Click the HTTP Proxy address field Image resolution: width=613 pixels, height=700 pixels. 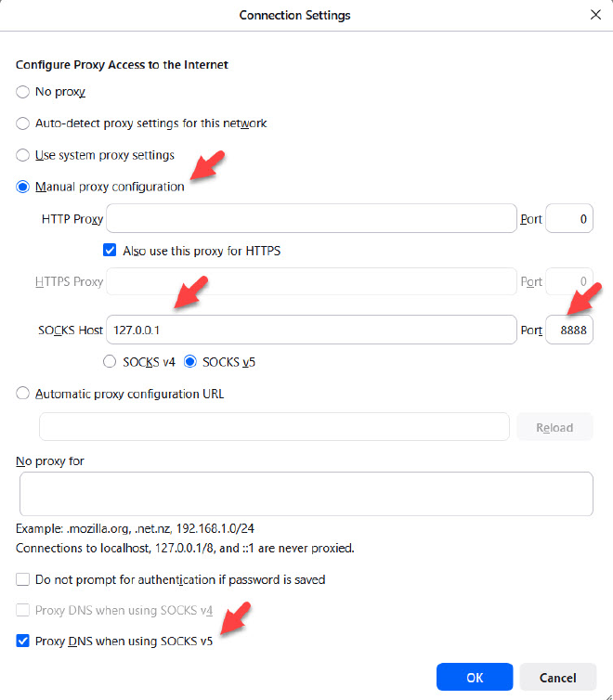coord(311,219)
